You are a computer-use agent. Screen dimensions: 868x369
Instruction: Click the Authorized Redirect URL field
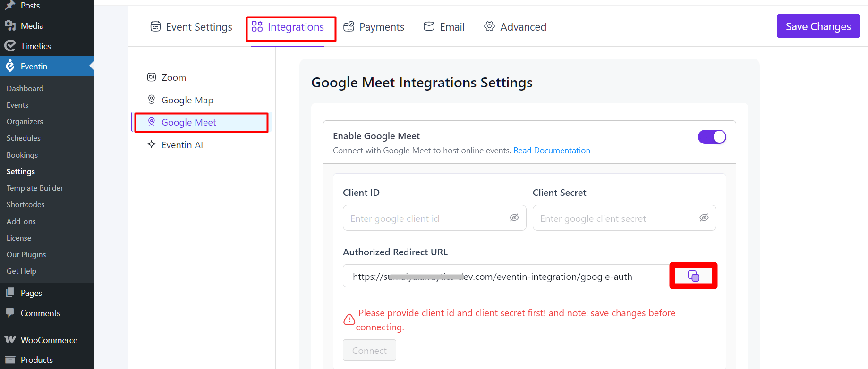tap(506, 276)
